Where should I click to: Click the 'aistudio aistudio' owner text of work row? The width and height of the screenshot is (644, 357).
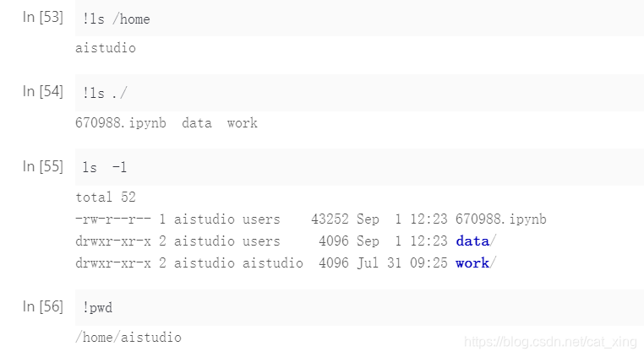coord(238,262)
